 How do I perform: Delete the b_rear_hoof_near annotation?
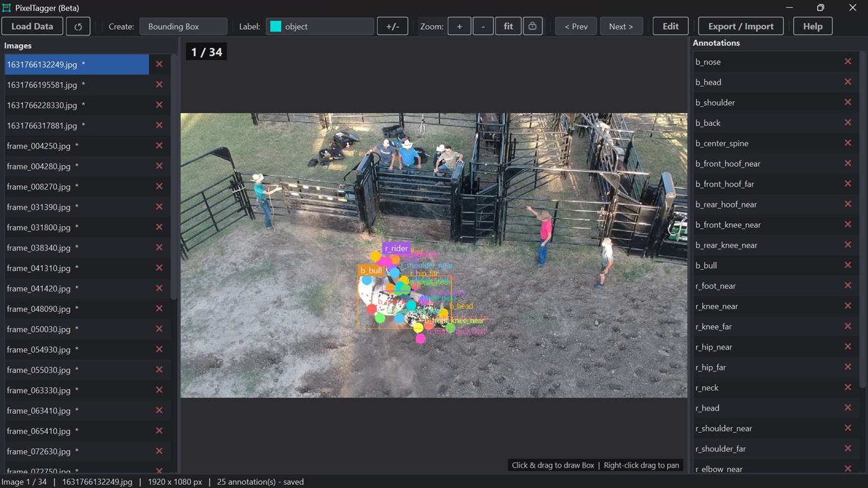click(x=848, y=205)
